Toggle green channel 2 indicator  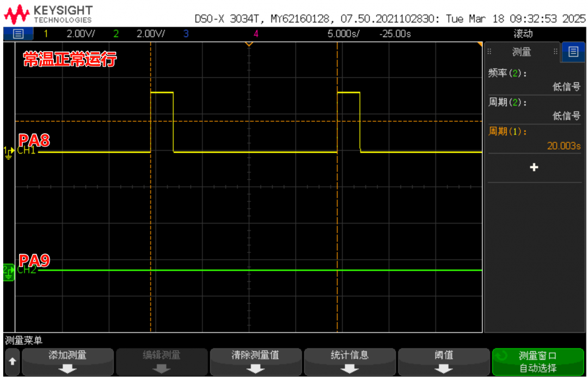click(x=115, y=34)
